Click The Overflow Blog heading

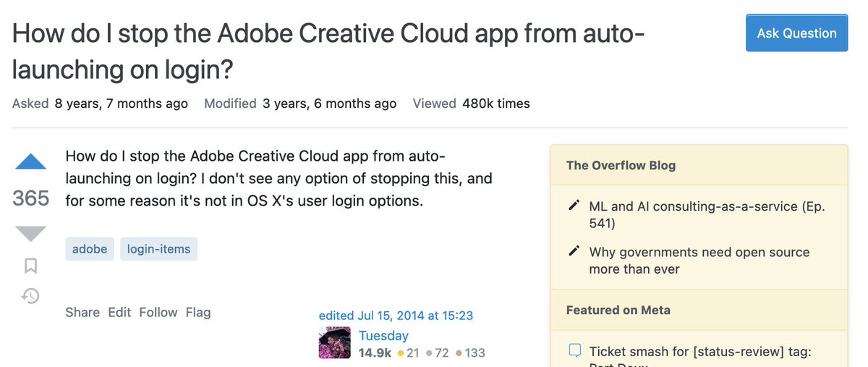coord(621,165)
